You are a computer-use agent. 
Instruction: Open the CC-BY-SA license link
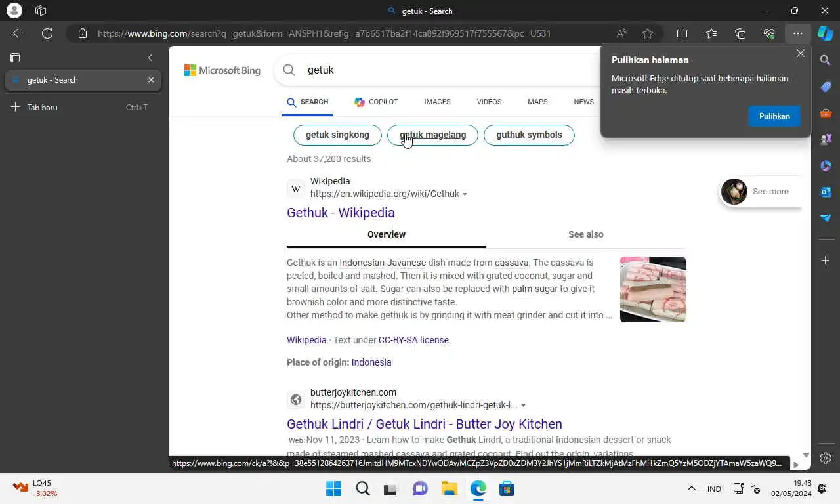(413, 340)
